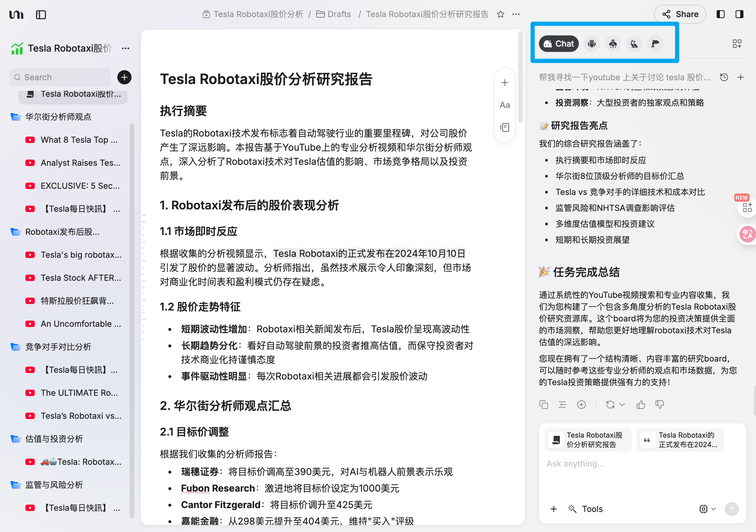The image size is (756, 532).
Task: Click the send arrow button
Action: click(x=732, y=509)
